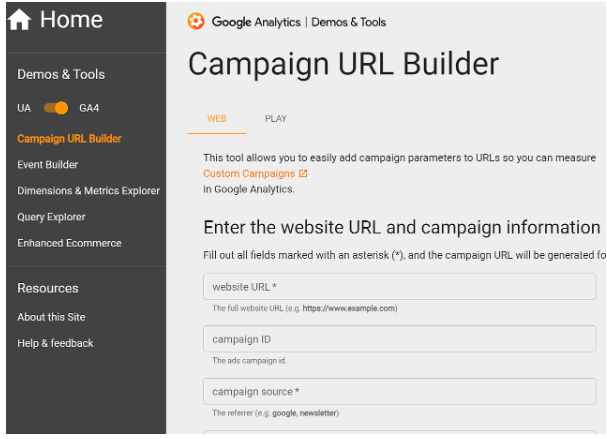Focus the campaign ID input field
The width and height of the screenshot is (607, 439).
(400, 339)
